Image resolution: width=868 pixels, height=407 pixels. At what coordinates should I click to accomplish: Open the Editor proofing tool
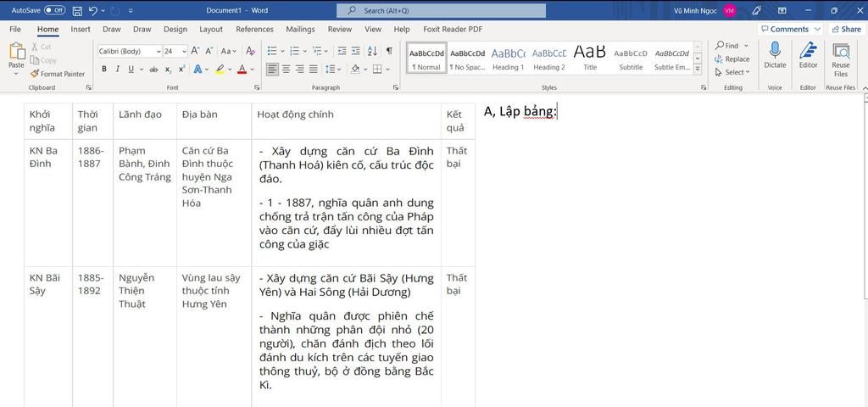coord(808,55)
